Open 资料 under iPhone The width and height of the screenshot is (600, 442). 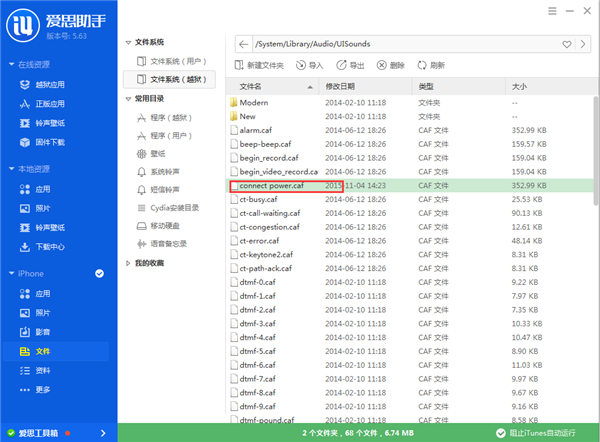coord(35,370)
